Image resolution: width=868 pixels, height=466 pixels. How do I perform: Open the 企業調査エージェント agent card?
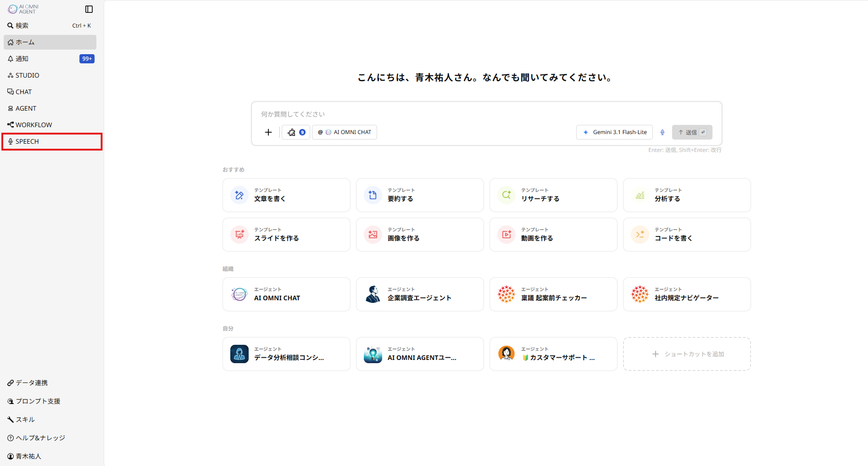coord(420,294)
